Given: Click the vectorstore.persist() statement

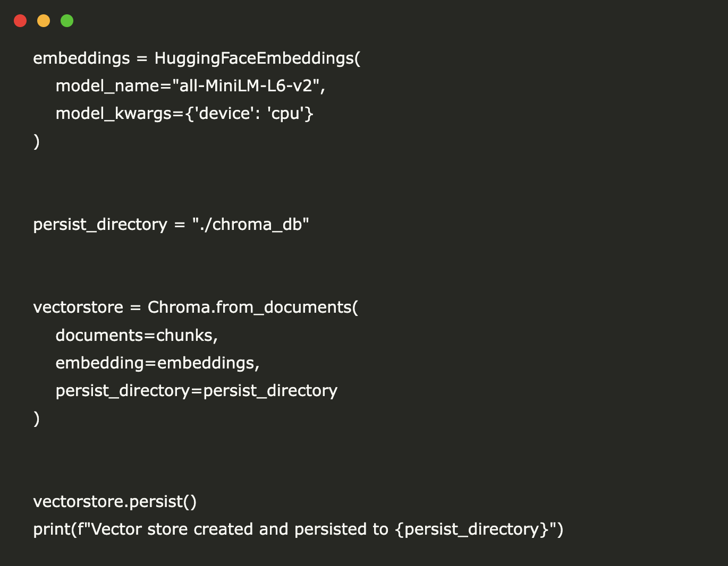Looking at the screenshot, I should pyautogui.click(x=115, y=501).
